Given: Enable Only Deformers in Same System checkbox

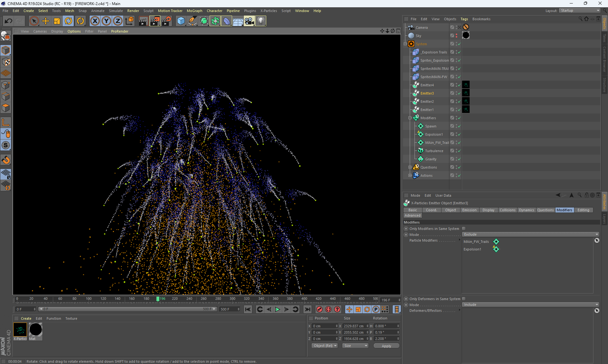Looking at the screenshot, I should tap(464, 299).
